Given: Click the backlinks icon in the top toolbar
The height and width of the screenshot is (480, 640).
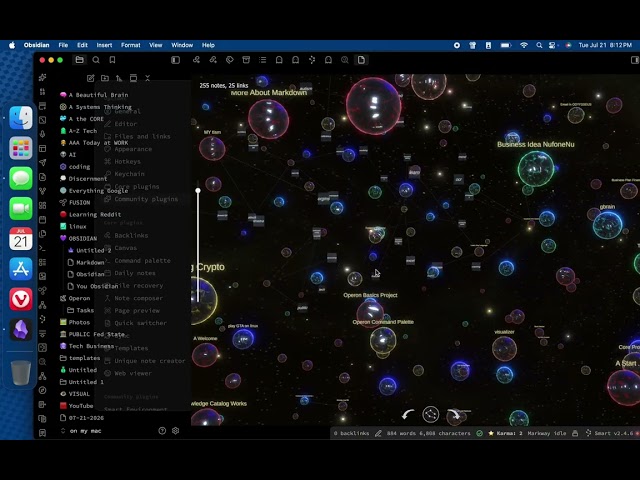Looking at the screenshot, I should (196, 60).
